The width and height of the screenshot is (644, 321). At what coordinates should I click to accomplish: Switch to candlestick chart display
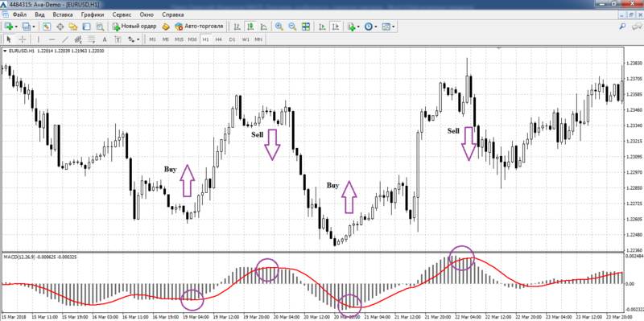[x=250, y=27]
